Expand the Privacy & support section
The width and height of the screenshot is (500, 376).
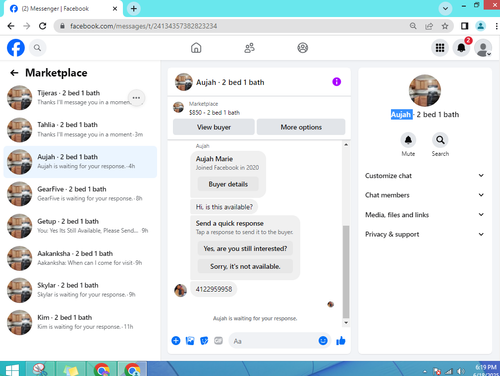424,234
